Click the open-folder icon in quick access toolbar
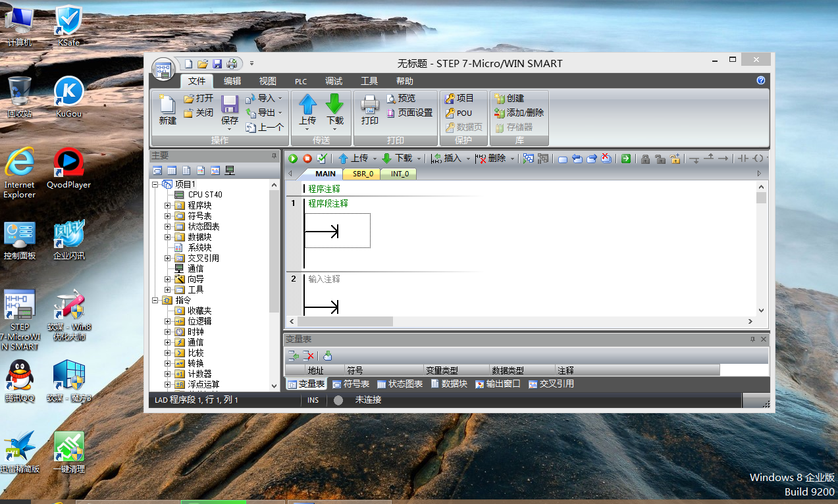 [x=203, y=64]
